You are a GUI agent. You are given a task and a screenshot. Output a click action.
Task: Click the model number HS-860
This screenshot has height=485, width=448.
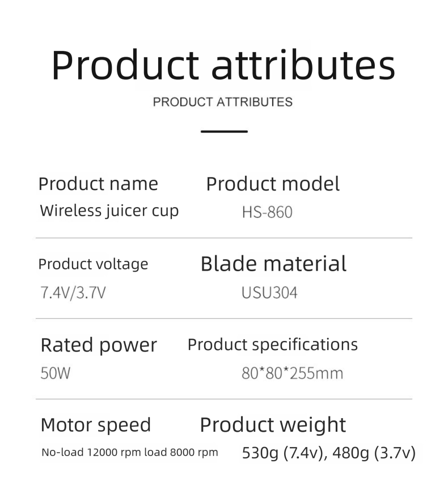267,213
